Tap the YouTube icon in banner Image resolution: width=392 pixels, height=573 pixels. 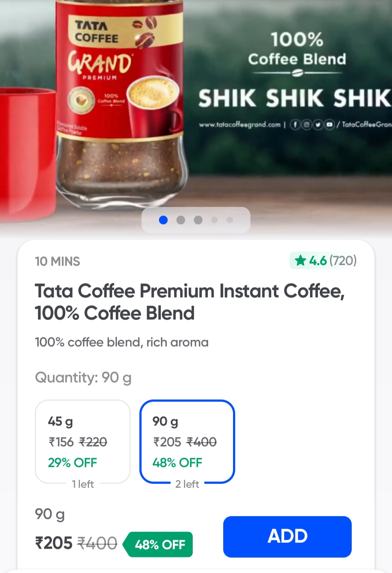point(329,125)
